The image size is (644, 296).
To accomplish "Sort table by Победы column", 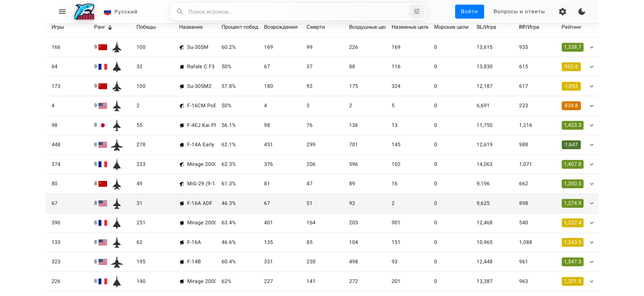I will coord(146,27).
